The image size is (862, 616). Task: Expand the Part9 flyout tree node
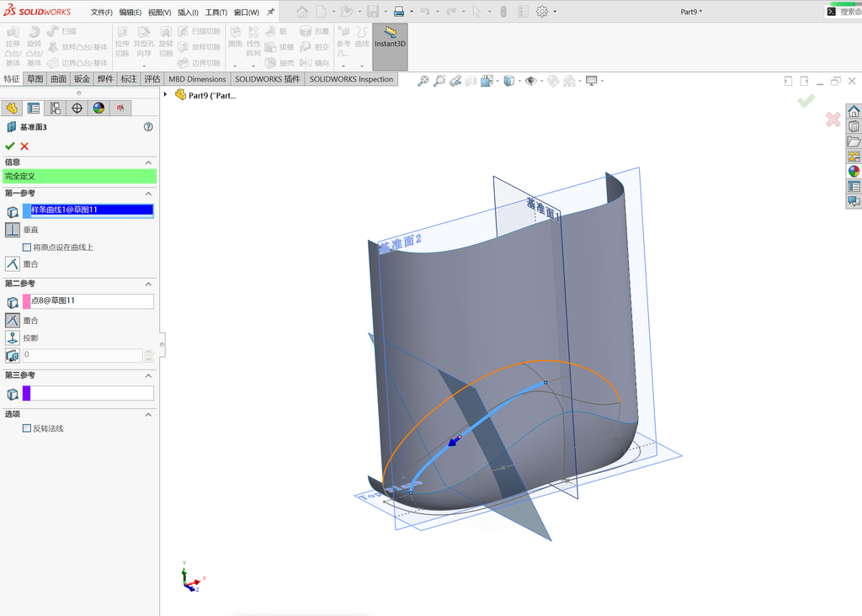tap(166, 94)
